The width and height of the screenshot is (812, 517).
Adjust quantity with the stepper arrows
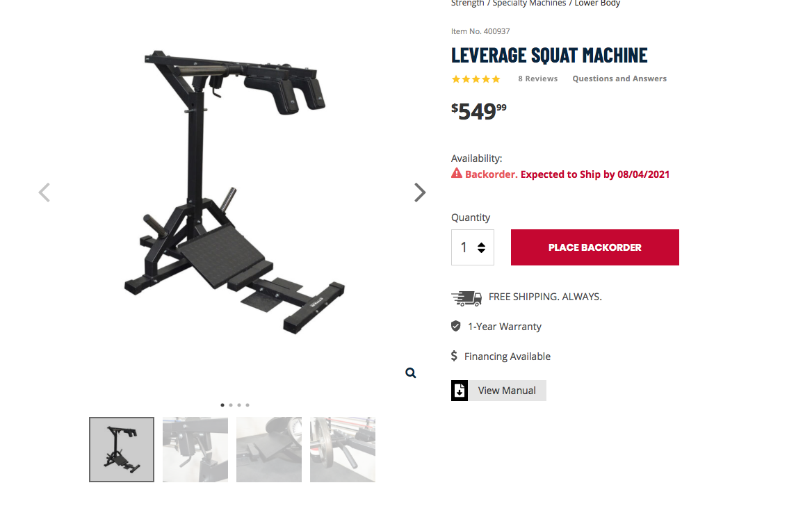coord(482,247)
